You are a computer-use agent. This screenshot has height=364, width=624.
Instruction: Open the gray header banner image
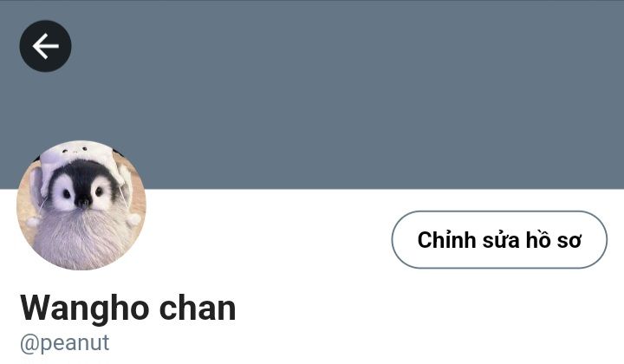[312, 94]
